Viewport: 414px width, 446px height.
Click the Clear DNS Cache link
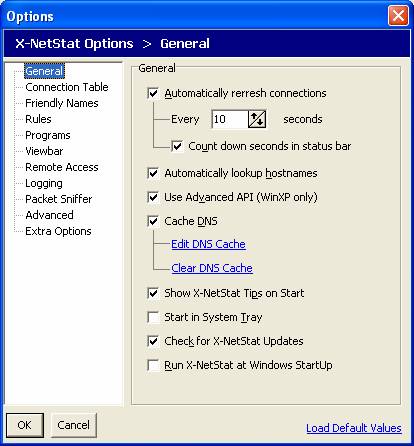212,268
